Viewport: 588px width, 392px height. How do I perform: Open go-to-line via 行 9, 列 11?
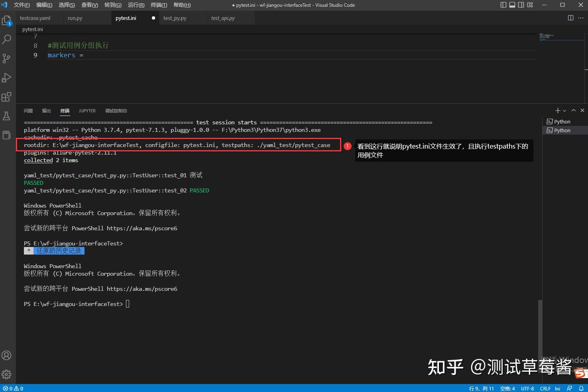(482, 388)
